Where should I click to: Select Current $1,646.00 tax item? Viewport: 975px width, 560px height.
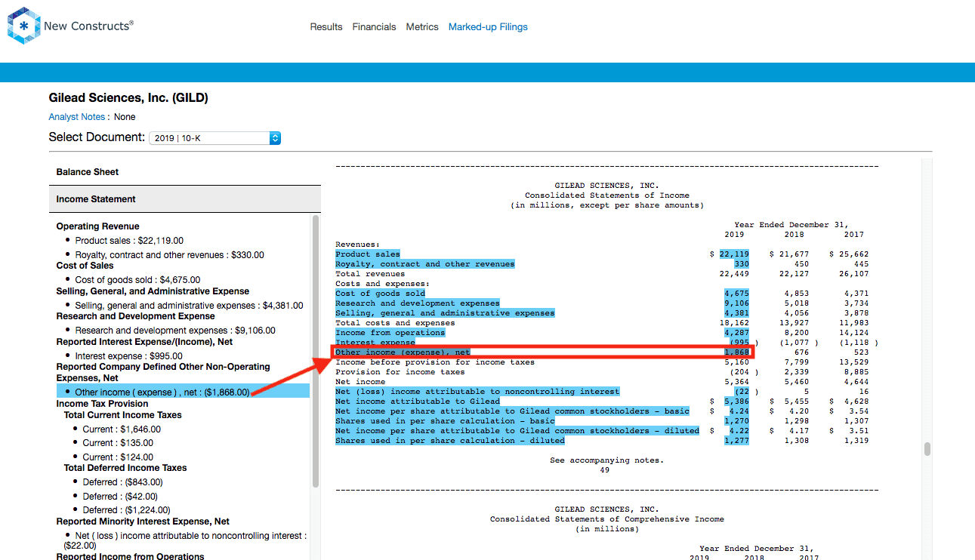[x=122, y=429]
